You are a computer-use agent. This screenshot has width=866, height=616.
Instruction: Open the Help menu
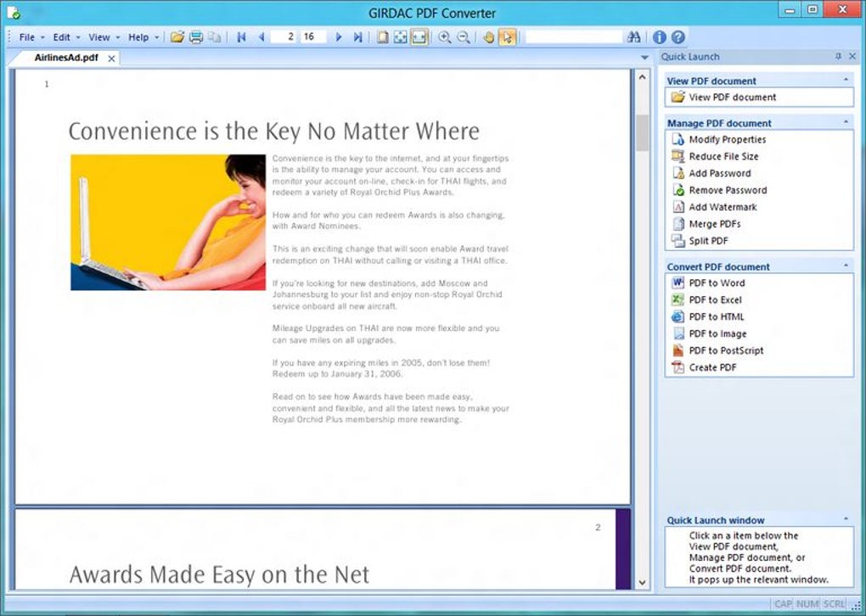143,37
